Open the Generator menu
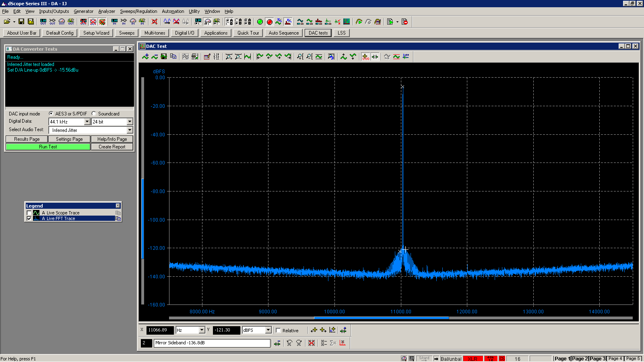644x362 pixels. click(83, 11)
